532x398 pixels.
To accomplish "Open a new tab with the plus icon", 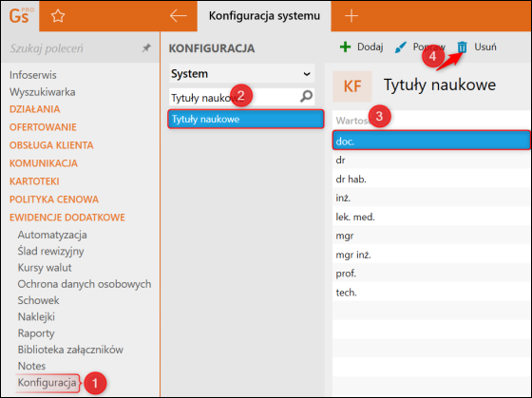I will tap(351, 15).
